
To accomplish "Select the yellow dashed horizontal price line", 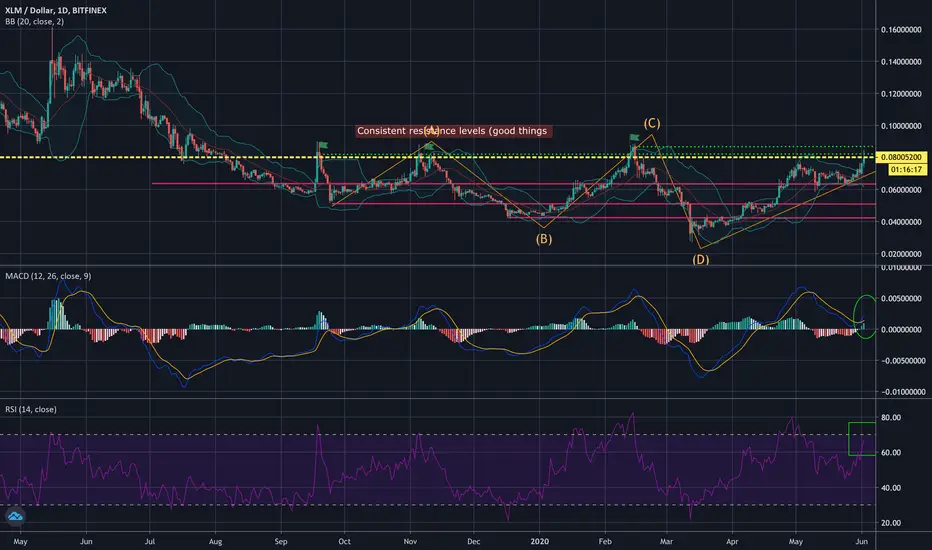I will pyautogui.click(x=437, y=157).
